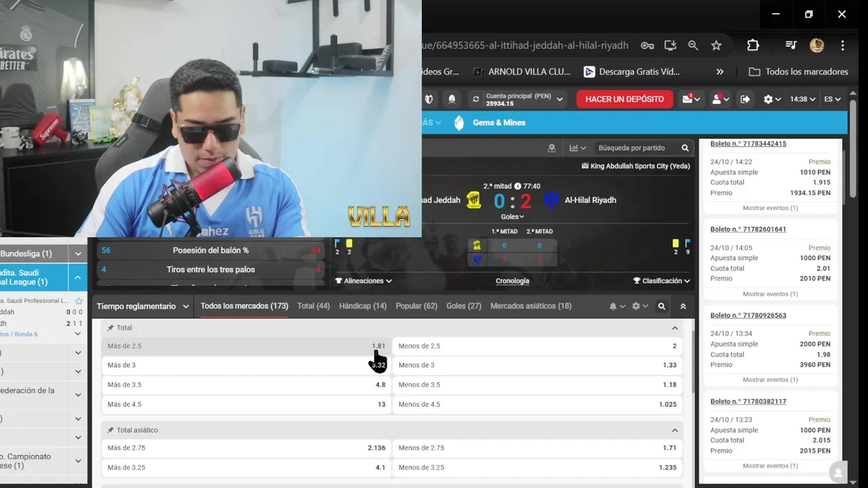Expand the Goles dropdown under score

click(x=512, y=217)
